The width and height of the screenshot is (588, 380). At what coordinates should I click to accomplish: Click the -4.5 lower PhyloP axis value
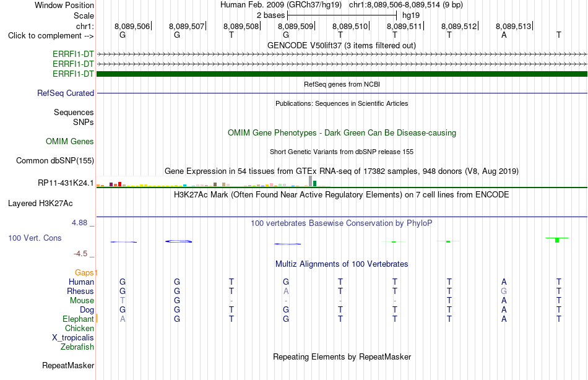(x=80, y=254)
